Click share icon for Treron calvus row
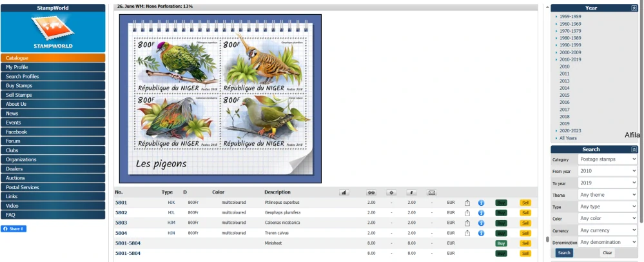This screenshot has width=644, height=262. 467,232
